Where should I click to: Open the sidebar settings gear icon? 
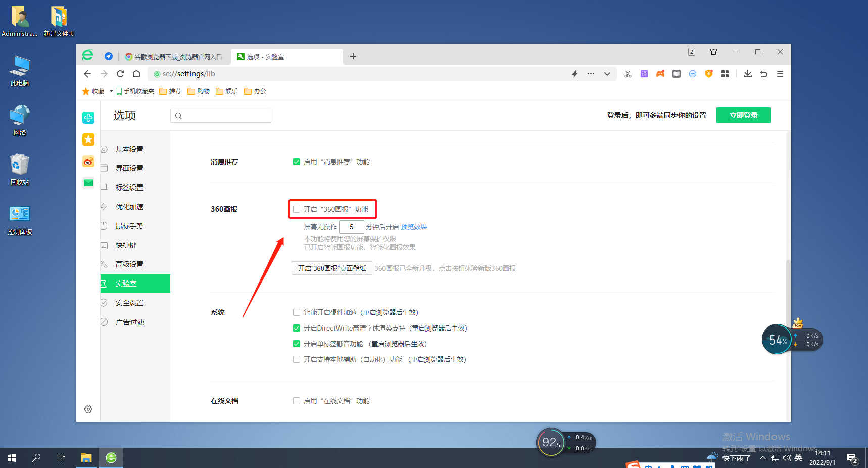[88, 409]
